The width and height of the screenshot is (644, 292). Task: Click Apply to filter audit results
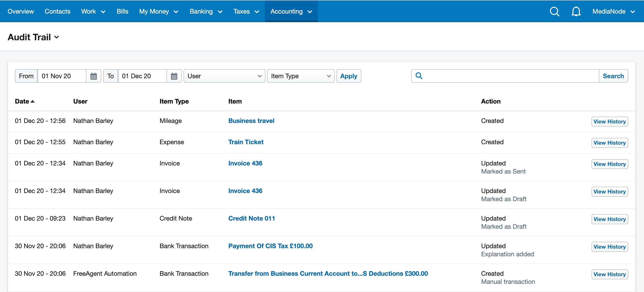tap(349, 75)
